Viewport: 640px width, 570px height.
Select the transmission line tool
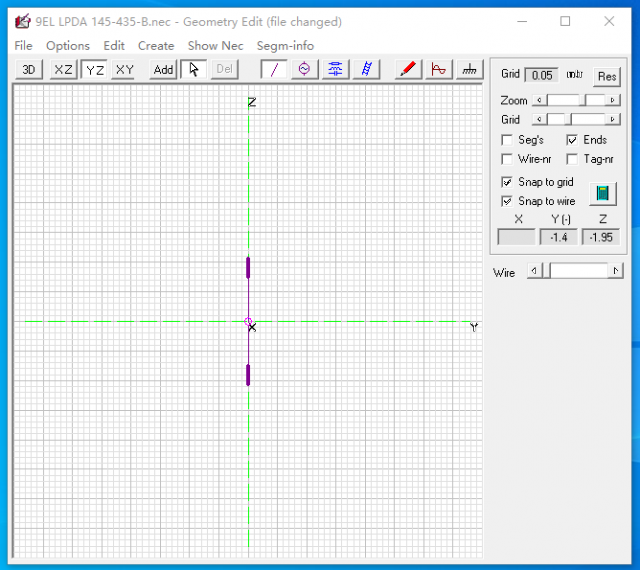click(367, 69)
